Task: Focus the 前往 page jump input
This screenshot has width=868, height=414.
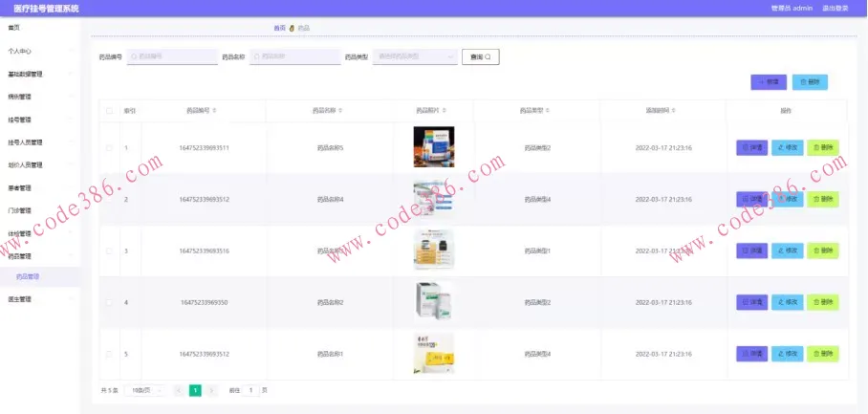Action: [251, 390]
